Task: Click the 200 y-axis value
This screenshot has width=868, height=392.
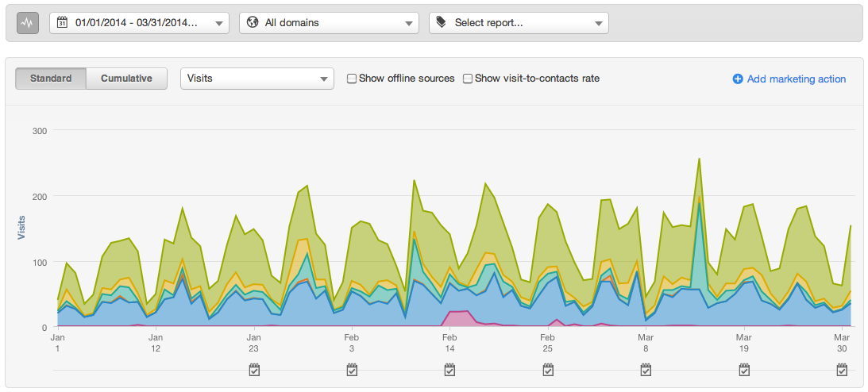Action: (41, 196)
